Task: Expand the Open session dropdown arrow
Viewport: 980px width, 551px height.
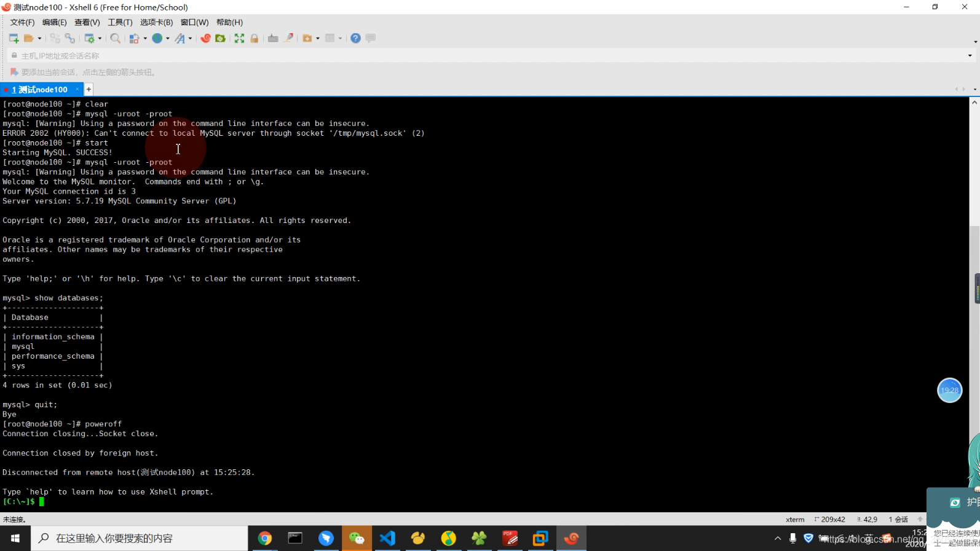Action: (40, 38)
